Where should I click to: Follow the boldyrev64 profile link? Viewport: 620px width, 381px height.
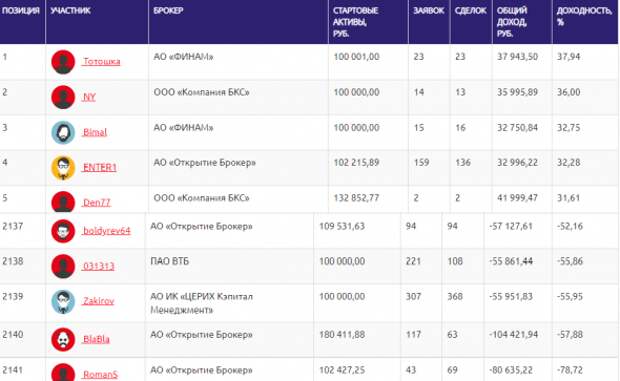pos(106,231)
